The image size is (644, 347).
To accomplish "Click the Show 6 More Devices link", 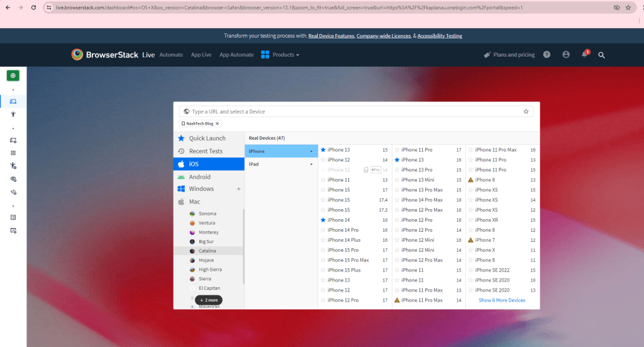I will tap(502, 300).
